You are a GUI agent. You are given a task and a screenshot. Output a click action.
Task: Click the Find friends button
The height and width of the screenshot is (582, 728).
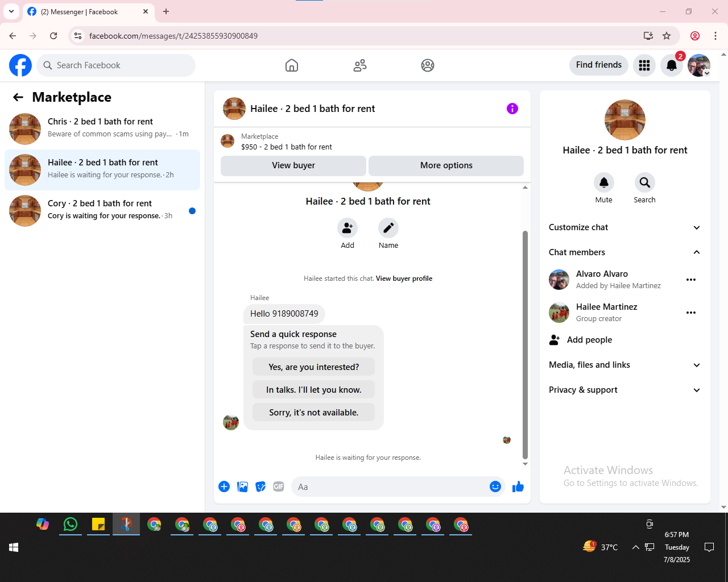tap(599, 65)
